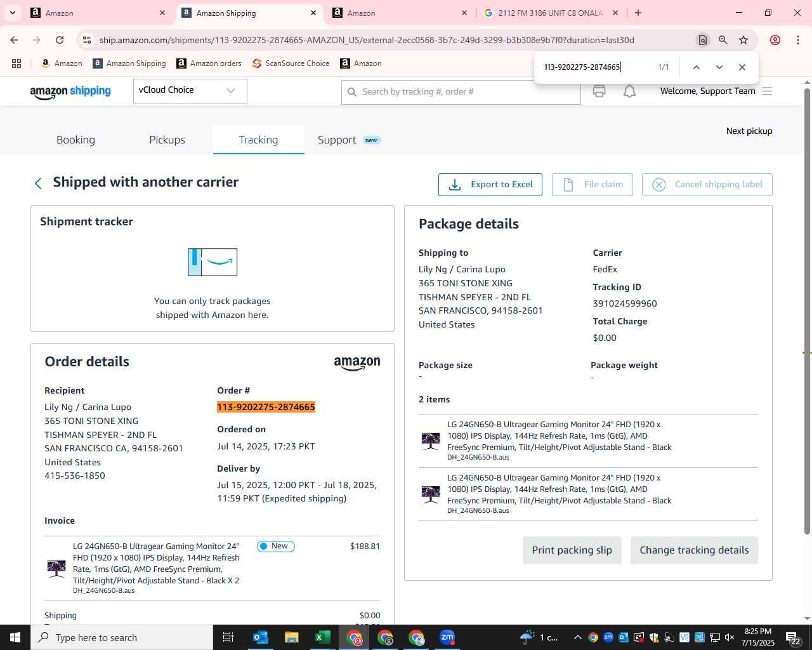
Task: Open the Amazon Shipping bookmark
Action: 129,63
